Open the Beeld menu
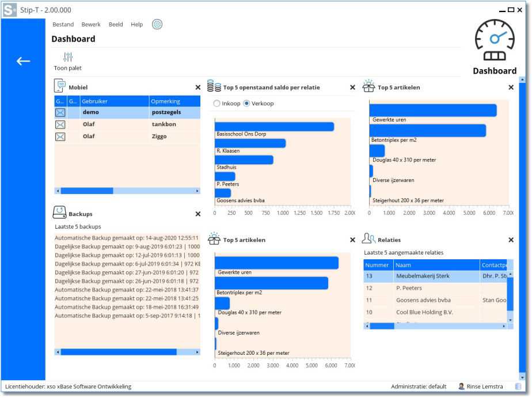This screenshot has width=532, height=398. 116,25
